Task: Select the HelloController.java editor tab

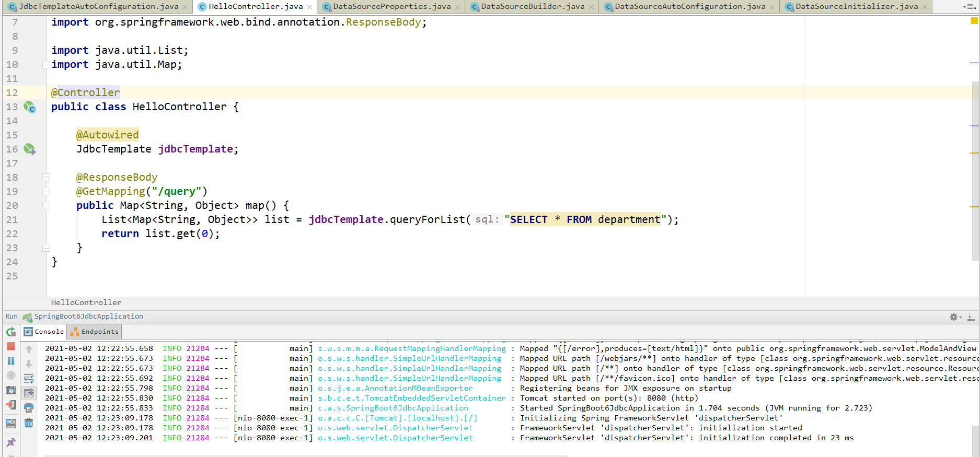Action: click(x=256, y=6)
